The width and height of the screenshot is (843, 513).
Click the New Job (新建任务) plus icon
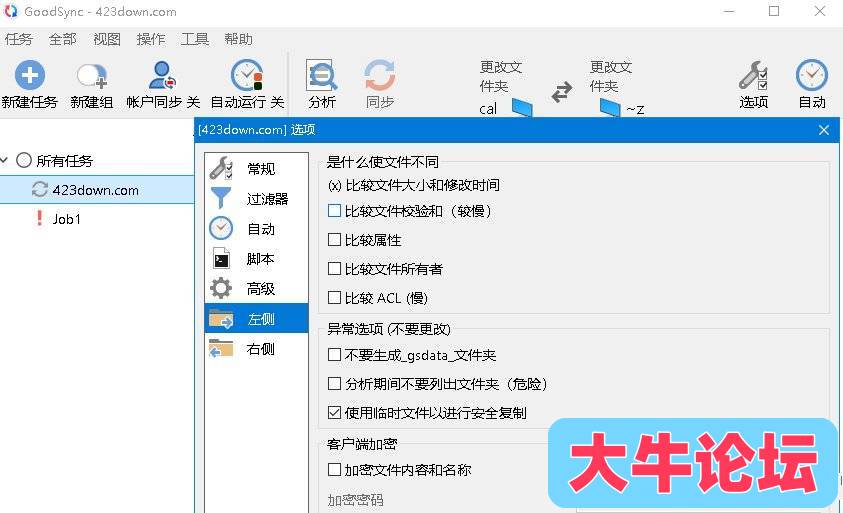[x=30, y=75]
